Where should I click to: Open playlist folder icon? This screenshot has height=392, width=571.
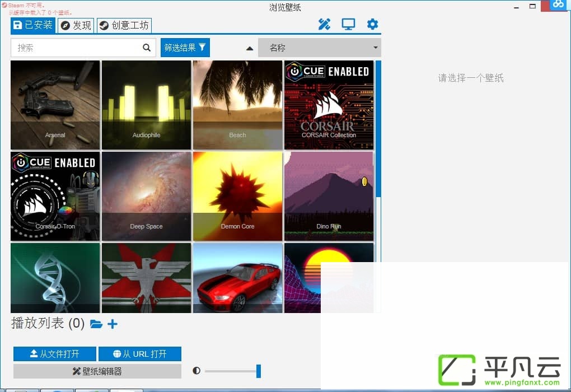click(x=96, y=324)
